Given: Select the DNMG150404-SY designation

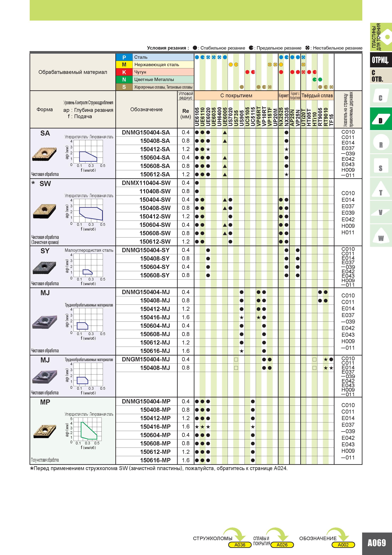Looking at the screenshot, I should (x=146, y=250).
